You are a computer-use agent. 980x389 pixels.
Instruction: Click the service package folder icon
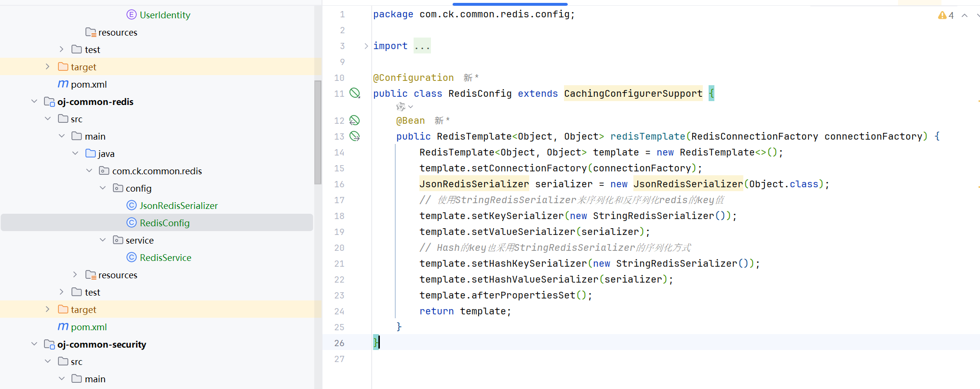(118, 240)
